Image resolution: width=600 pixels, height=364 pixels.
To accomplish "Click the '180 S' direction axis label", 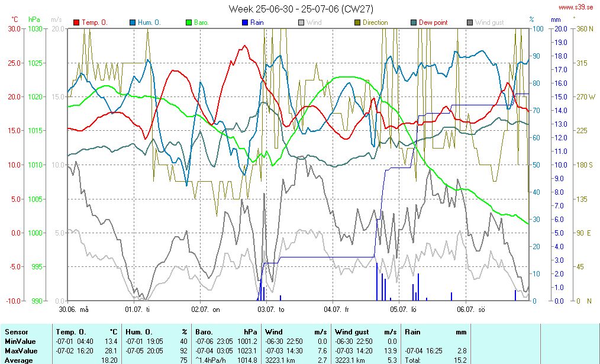I will coord(585,165).
